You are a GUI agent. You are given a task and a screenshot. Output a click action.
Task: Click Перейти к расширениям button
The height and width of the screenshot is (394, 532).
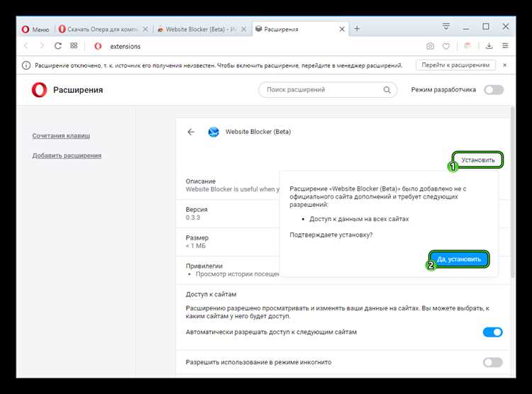click(455, 64)
